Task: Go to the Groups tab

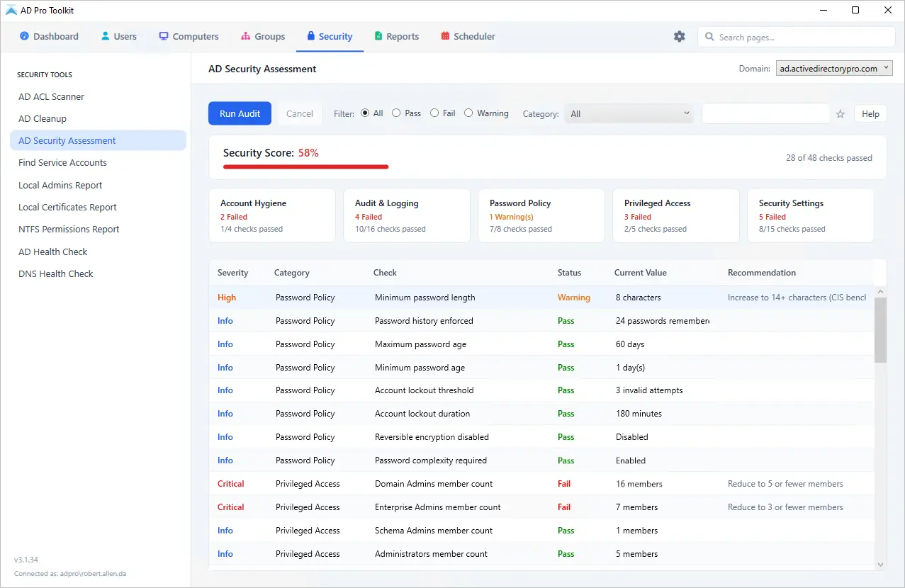Action: click(x=263, y=36)
